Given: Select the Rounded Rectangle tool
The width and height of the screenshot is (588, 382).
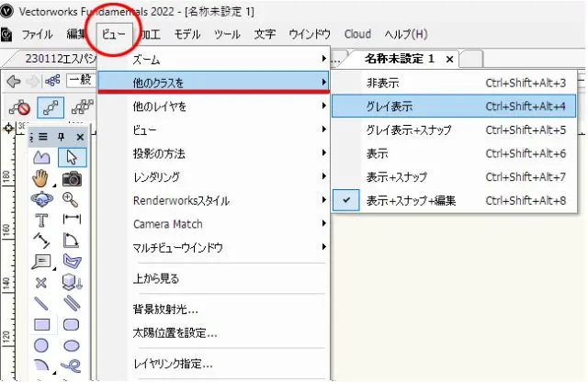Looking at the screenshot, I should 72,324.
